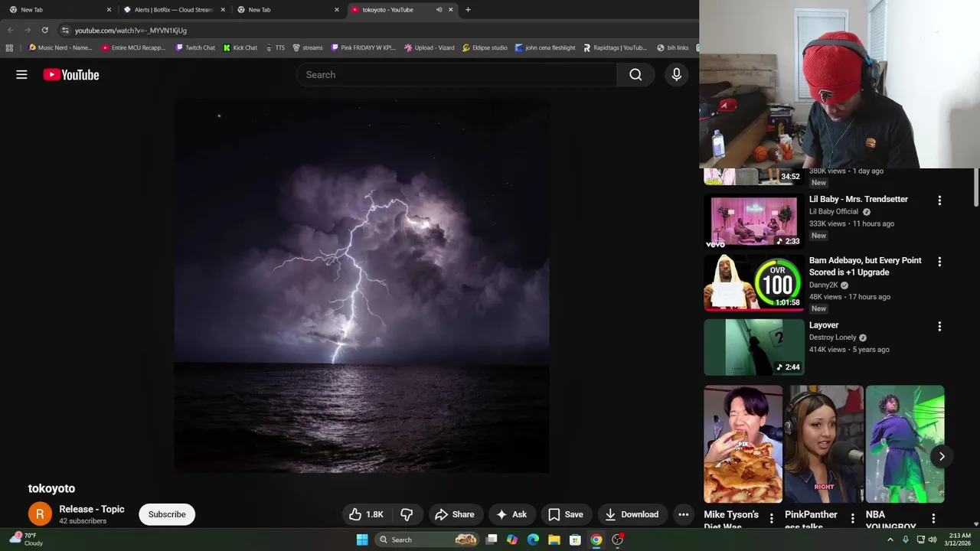Open options menu for the Bam Adebayo video
This screenshot has width=980, height=551.
pos(939,262)
